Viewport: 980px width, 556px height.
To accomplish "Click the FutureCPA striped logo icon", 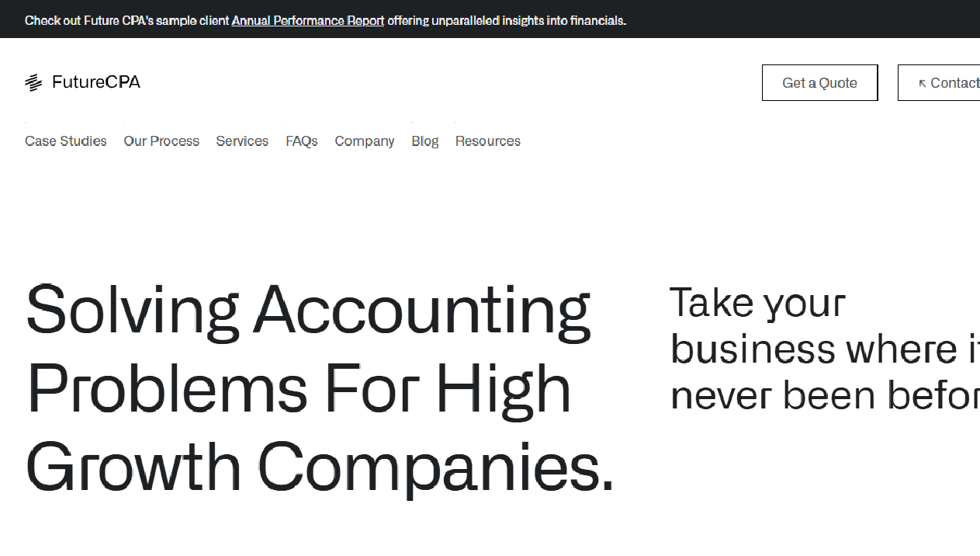I will (33, 82).
